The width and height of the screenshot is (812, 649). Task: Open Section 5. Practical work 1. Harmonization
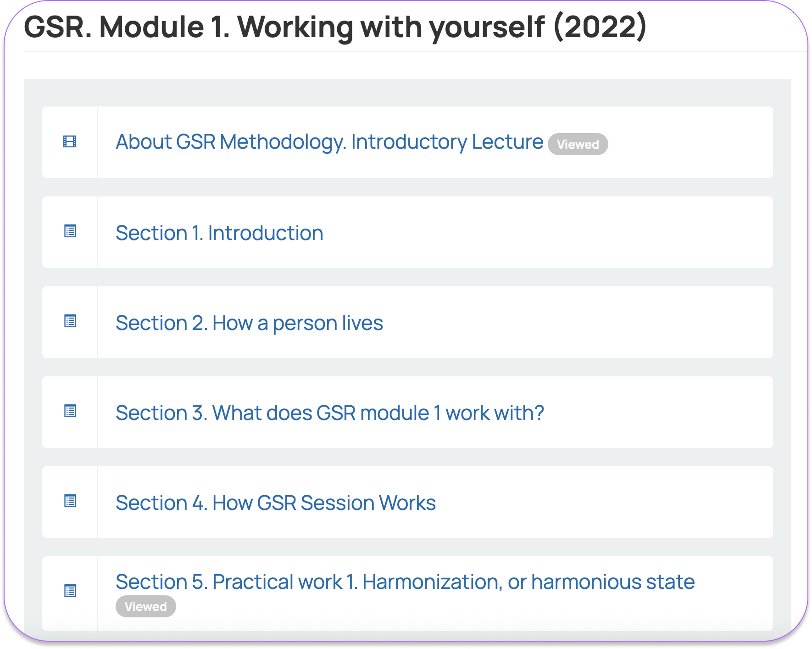click(405, 582)
